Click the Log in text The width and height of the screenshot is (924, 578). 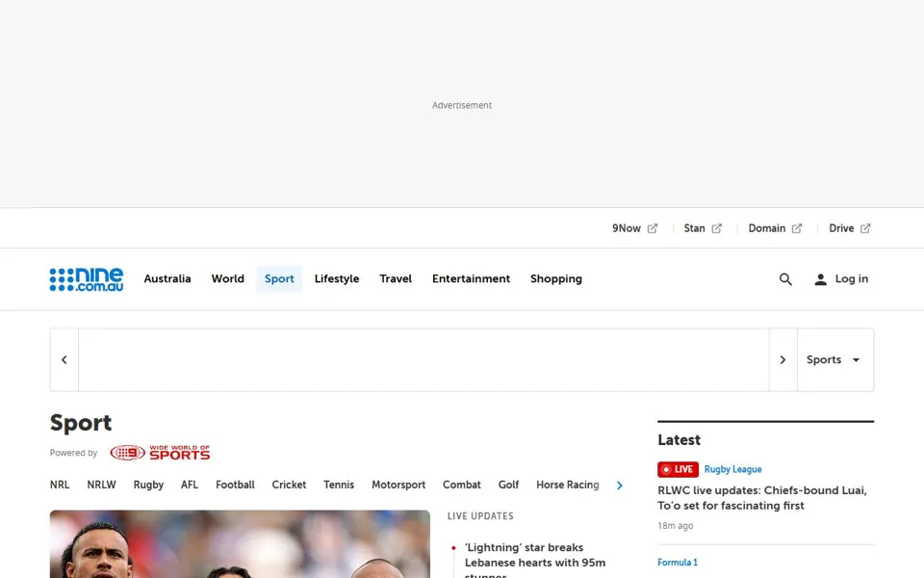852,279
